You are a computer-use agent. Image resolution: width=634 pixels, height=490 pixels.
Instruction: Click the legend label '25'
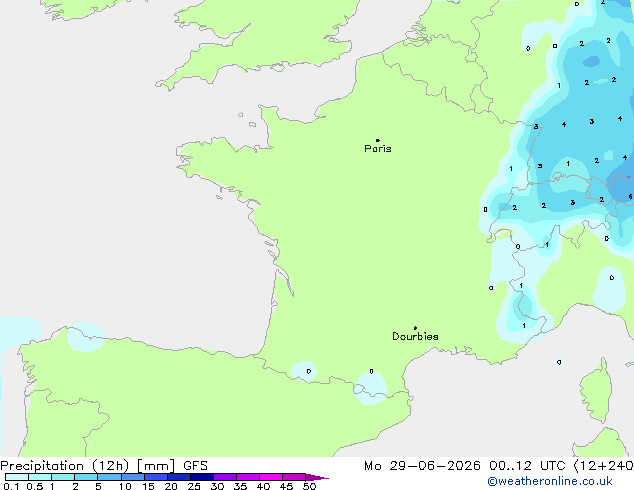(x=194, y=486)
